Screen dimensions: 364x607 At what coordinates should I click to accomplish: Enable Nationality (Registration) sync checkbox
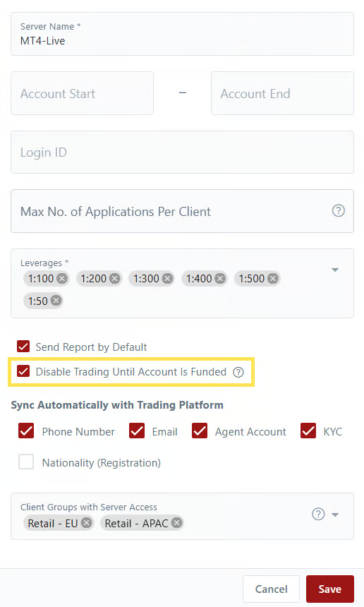pos(26,462)
